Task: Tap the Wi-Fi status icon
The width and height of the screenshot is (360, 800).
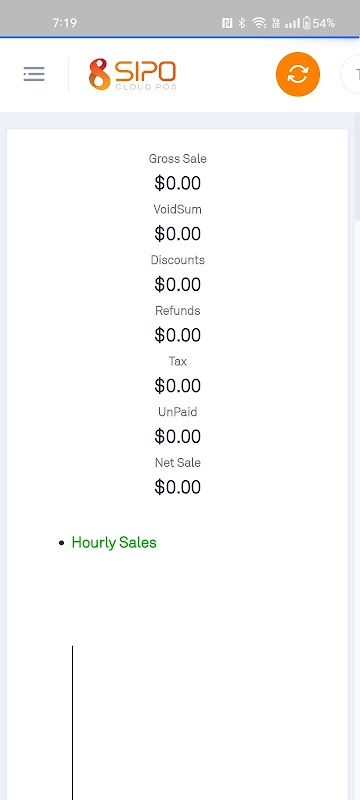Action: tap(259, 23)
